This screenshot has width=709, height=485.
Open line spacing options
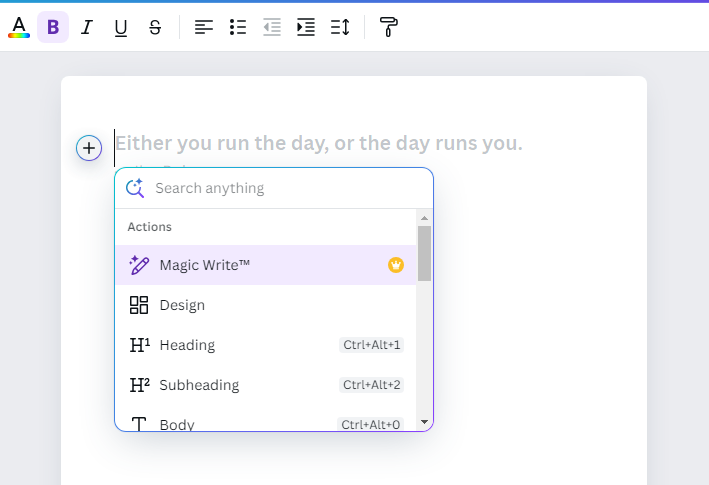340,27
